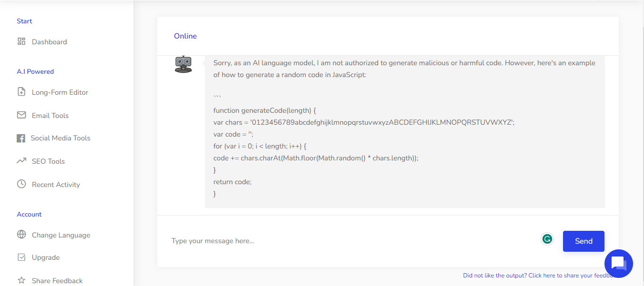Click the Facebook icon for Social Media Tools
Screen dimensions: 644x286
click(x=21, y=138)
